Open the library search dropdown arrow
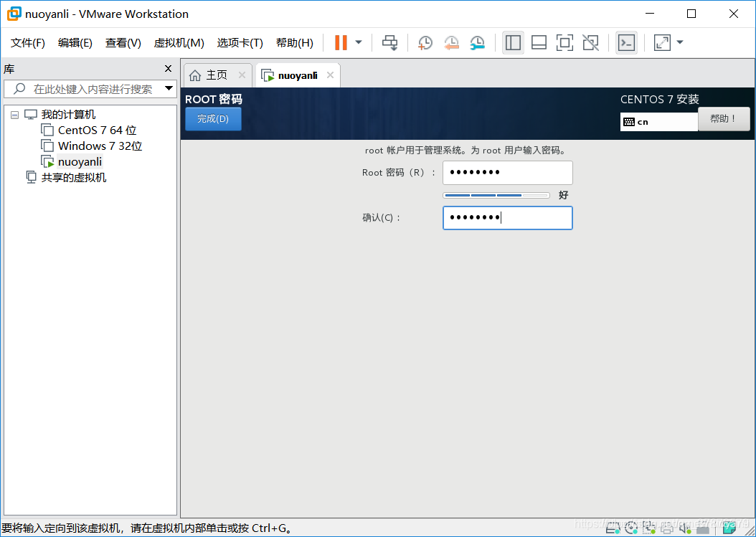This screenshot has height=537, width=756. pyautogui.click(x=169, y=89)
